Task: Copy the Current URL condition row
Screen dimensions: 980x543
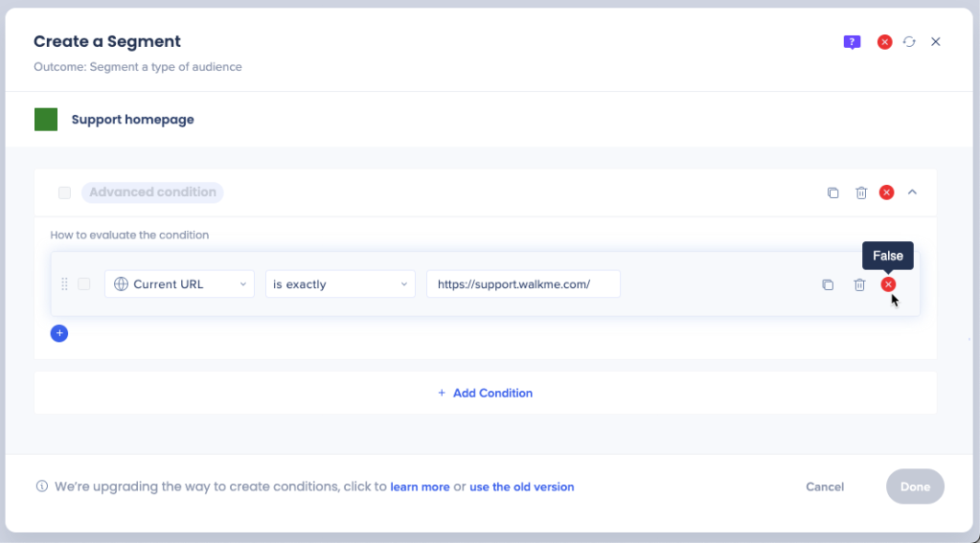Action: (x=828, y=284)
